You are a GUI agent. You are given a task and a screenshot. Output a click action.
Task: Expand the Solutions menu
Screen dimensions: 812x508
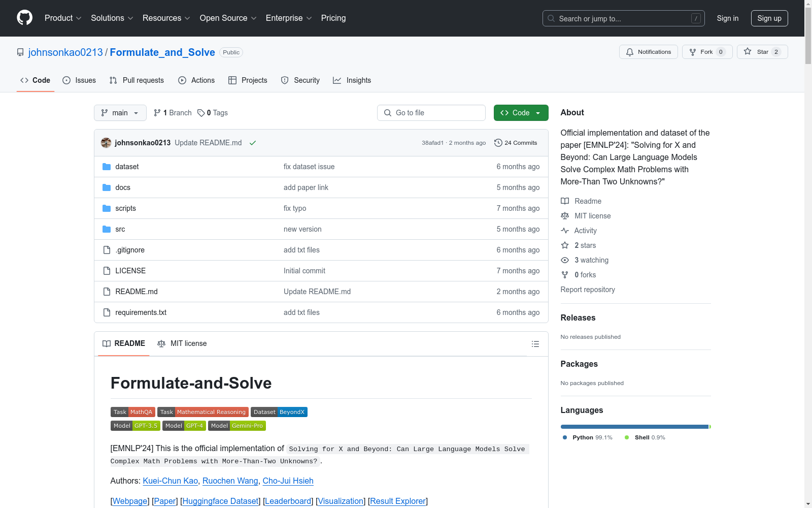coord(112,18)
